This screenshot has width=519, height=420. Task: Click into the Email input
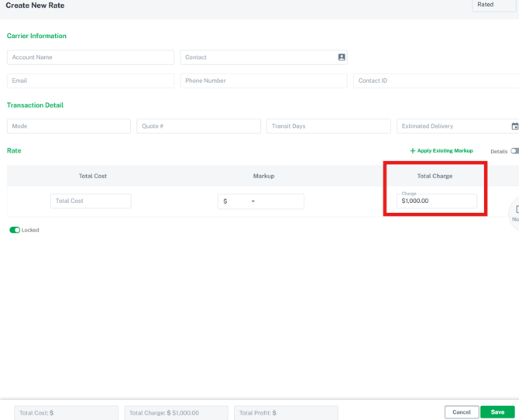[x=91, y=81]
